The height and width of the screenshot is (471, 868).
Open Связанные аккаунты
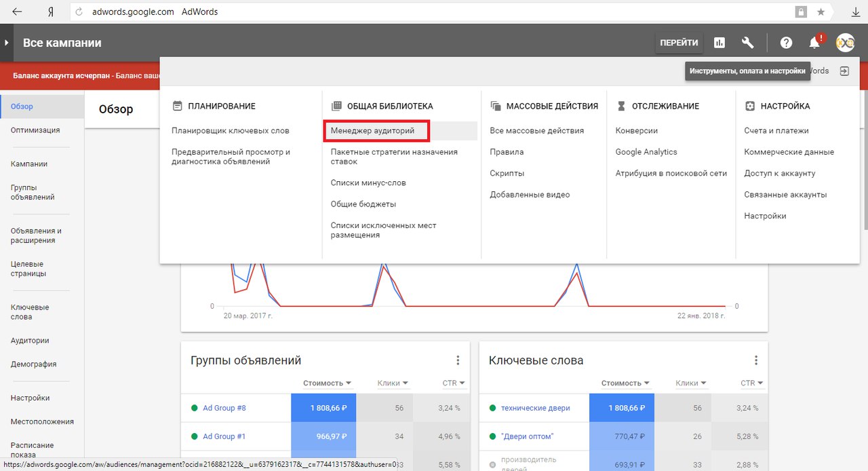[785, 195]
